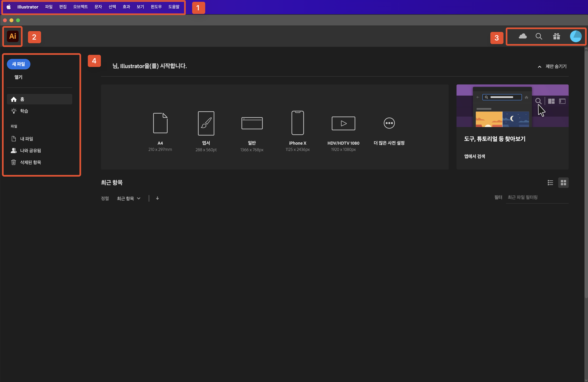This screenshot has width=588, height=382.
Task: Switch recent items to grid view
Action: [563, 182]
